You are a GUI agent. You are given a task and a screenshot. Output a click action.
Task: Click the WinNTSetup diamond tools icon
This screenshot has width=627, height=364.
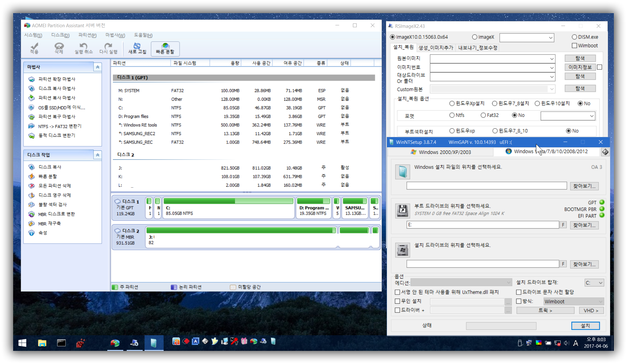605,152
